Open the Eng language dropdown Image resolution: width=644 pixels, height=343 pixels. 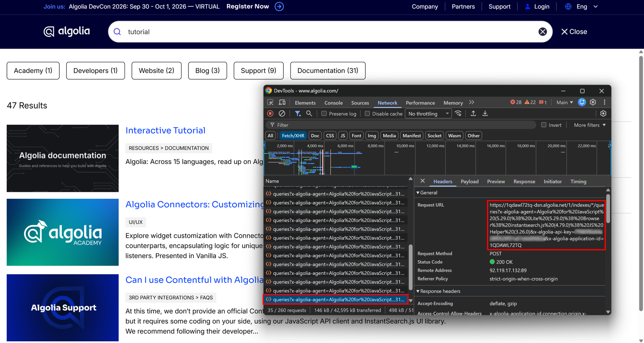587,6
